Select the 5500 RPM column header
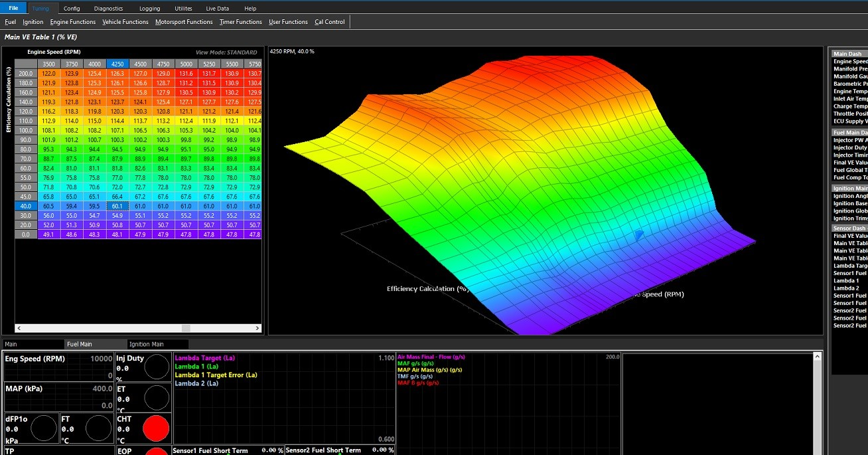Viewport: 868px width, 455px height. (232, 64)
